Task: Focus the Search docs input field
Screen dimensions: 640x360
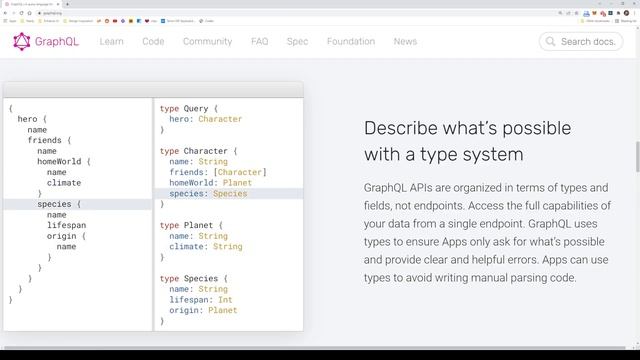Action: tap(581, 42)
